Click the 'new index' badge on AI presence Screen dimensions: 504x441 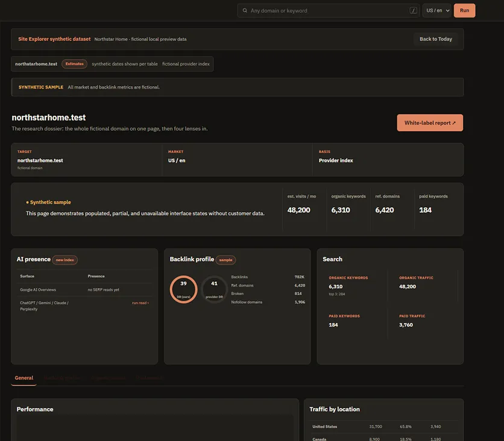[65, 260]
